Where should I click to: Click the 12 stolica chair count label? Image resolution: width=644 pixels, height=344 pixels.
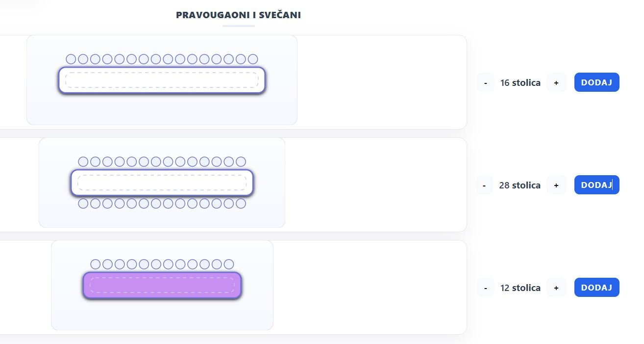(520, 288)
